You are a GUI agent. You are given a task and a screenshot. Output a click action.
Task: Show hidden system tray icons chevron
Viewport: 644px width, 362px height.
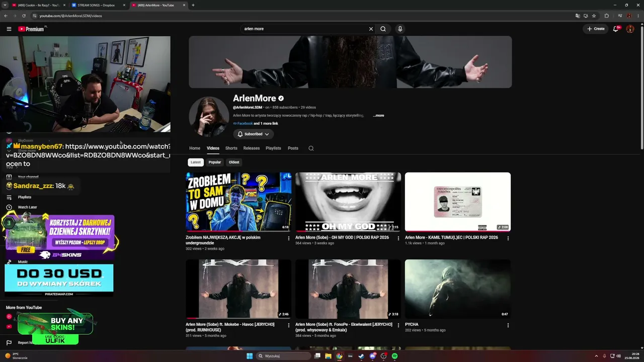tap(596, 356)
